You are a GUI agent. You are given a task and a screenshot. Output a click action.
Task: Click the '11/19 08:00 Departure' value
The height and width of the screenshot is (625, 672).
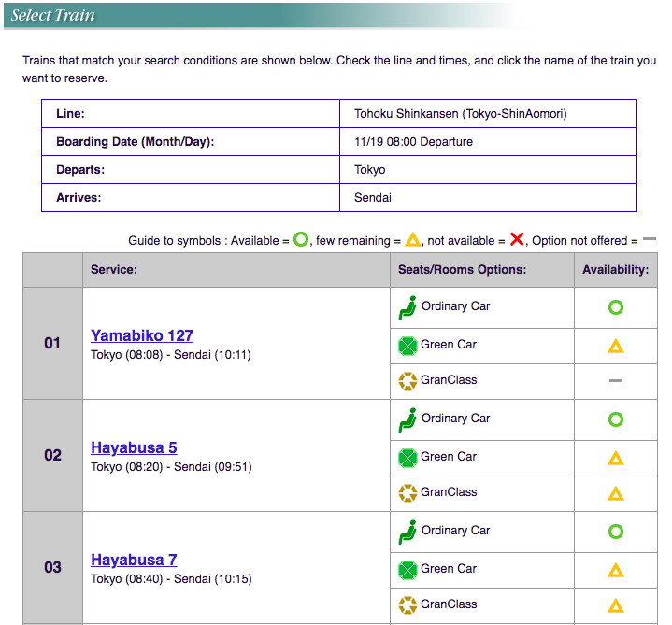[x=413, y=142]
